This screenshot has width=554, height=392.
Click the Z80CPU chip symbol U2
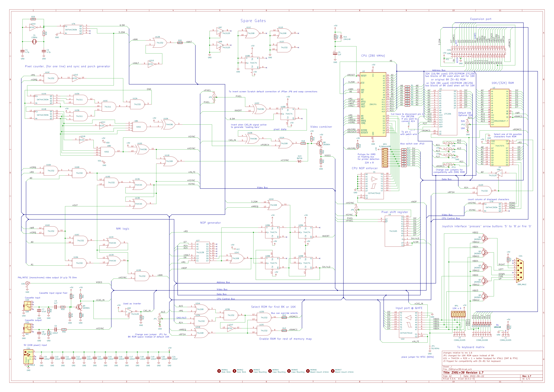373,104
